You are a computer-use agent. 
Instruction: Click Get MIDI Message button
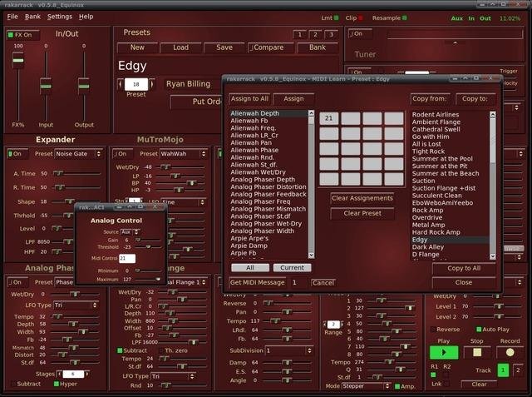(x=258, y=282)
